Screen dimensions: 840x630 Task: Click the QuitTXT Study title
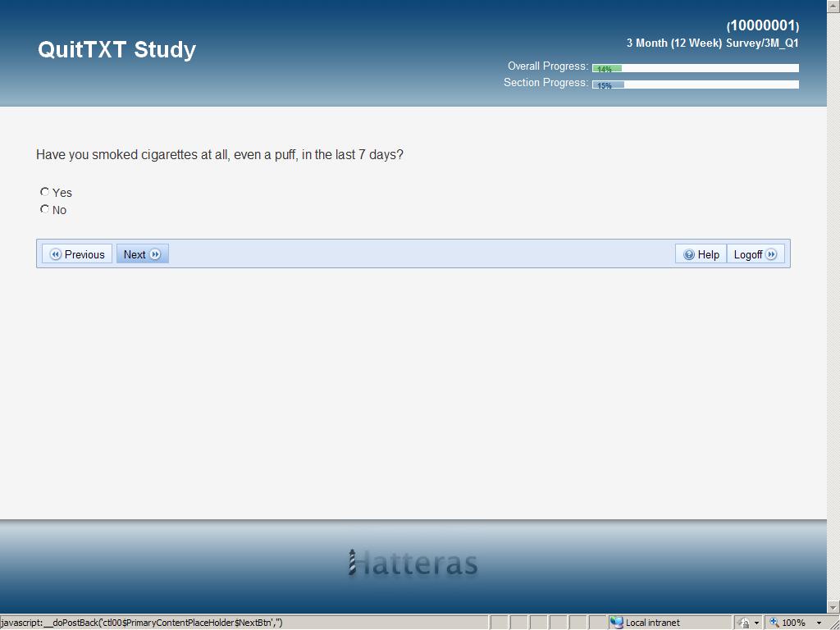(x=116, y=49)
